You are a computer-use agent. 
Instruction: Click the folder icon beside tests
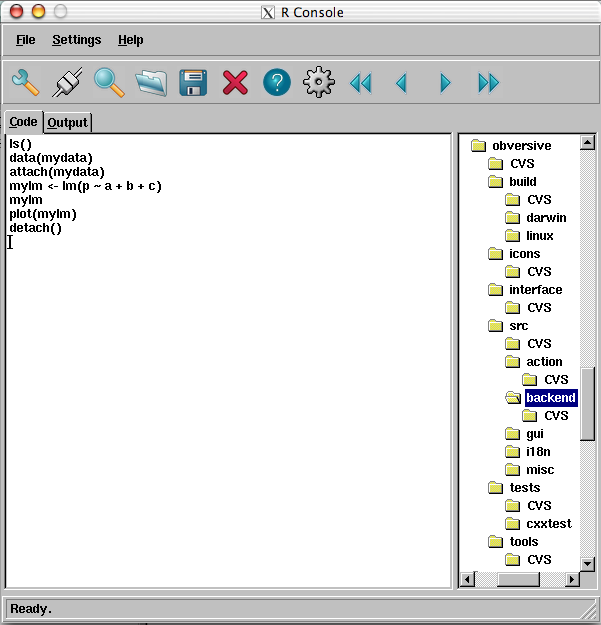(x=495, y=487)
